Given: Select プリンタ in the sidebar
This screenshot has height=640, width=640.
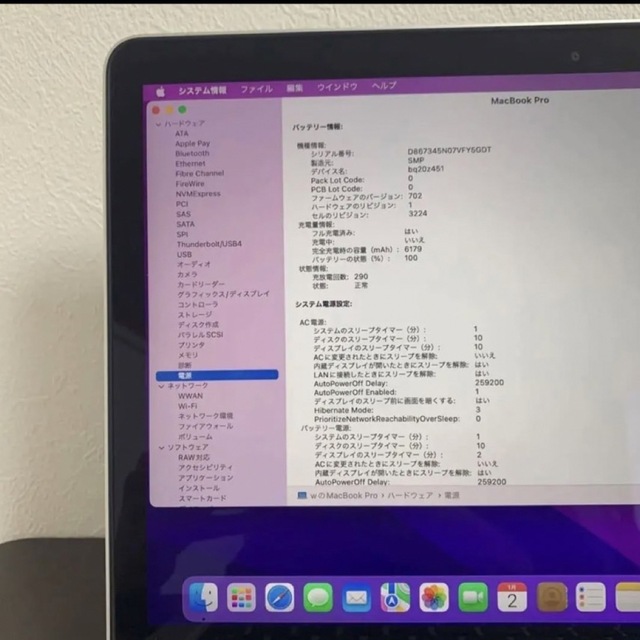Looking at the screenshot, I should pos(191,345).
